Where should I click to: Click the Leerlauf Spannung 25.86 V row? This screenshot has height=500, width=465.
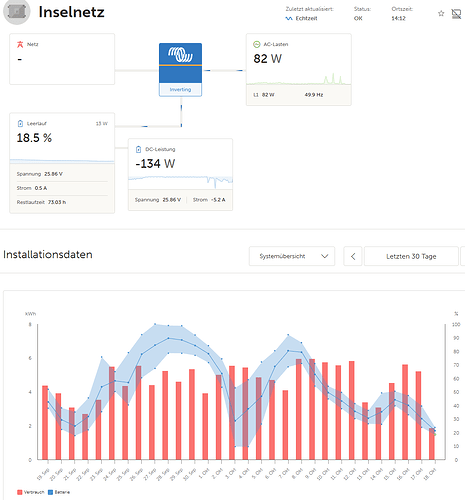62,174
